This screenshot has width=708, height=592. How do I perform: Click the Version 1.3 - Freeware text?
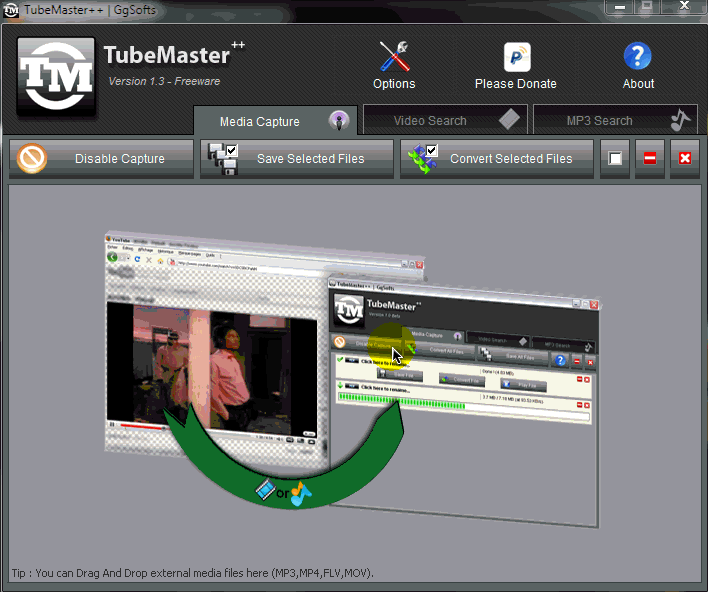coord(164,81)
